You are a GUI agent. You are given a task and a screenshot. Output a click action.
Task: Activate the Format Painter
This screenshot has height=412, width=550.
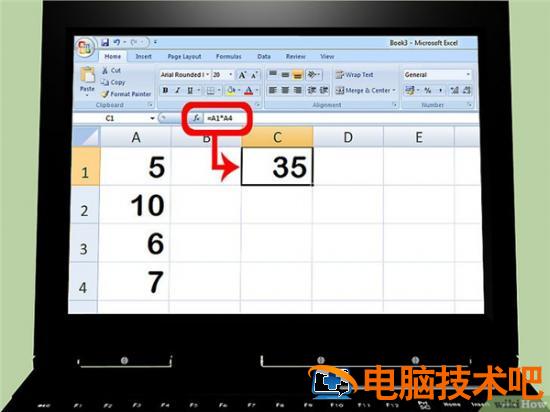point(126,94)
